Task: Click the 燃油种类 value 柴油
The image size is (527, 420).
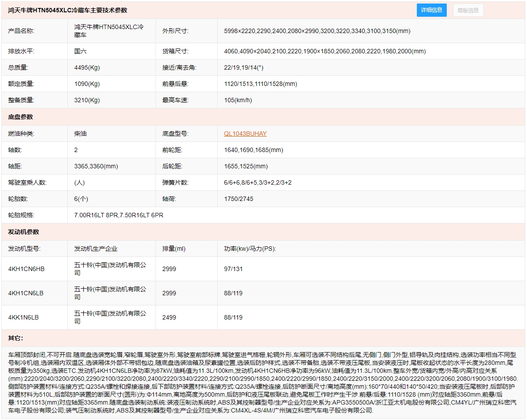Action: pos(80,134)
